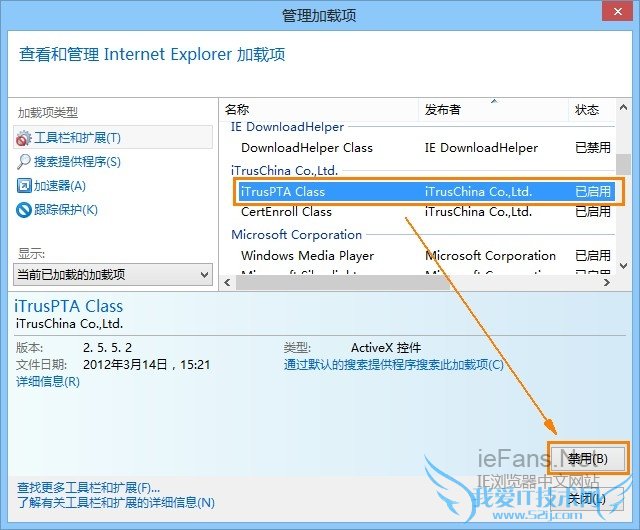Click the Toolbars and Extensions gear icon
Screen dimensions: 640x530
24,138
